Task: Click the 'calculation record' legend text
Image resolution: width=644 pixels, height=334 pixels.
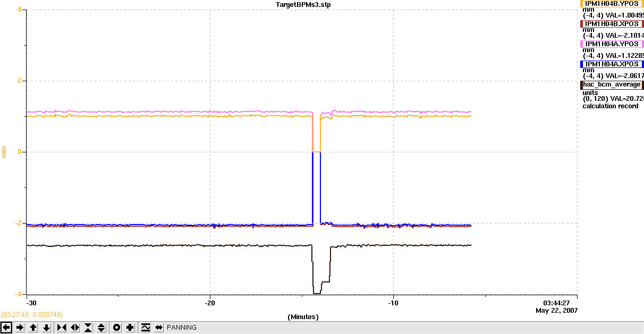Action: click(x=610, y=106)
